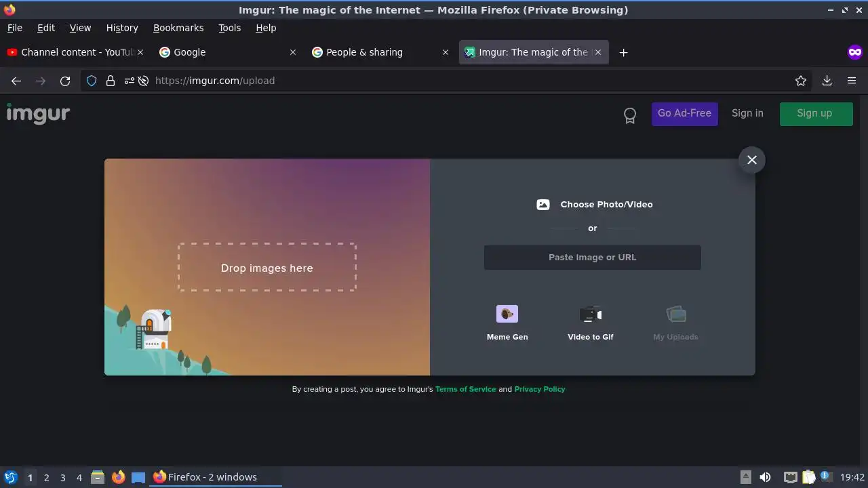Open the Firefox hamburger application menu
The width and height of the screenshot is (868, 488).
click(852, 81)
